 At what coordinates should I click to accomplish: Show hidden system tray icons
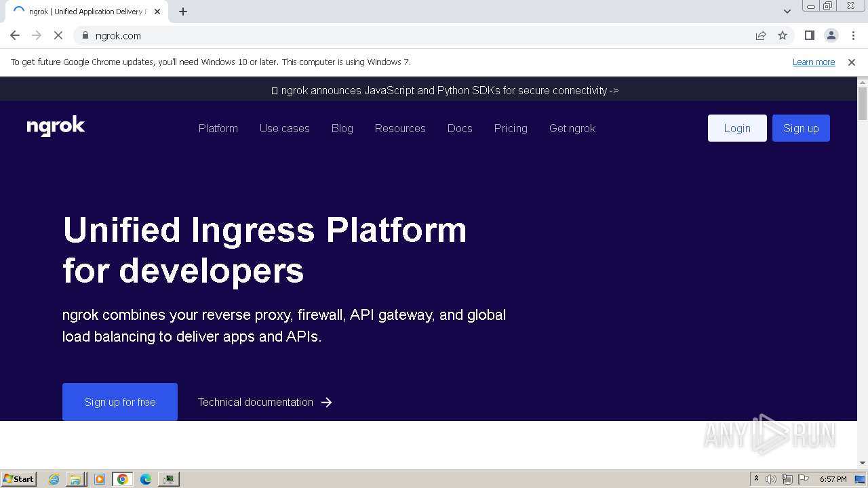tap(756, 479)
